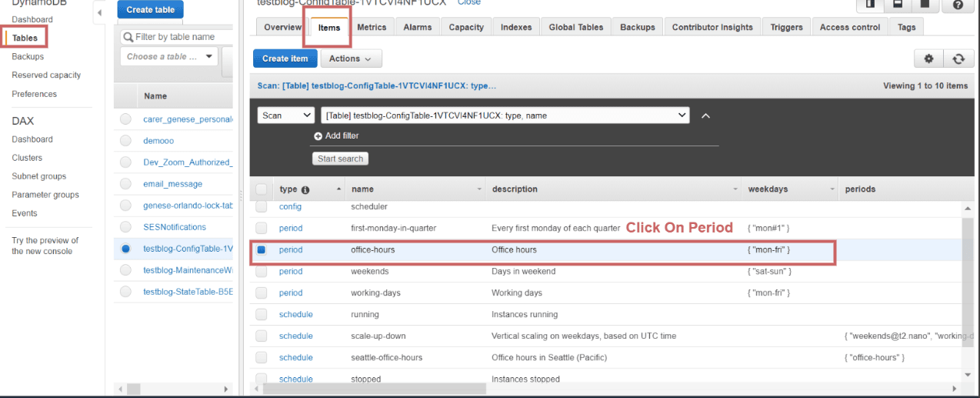
Task: Open the help question mark icon
Action: (x=958, y=5)
